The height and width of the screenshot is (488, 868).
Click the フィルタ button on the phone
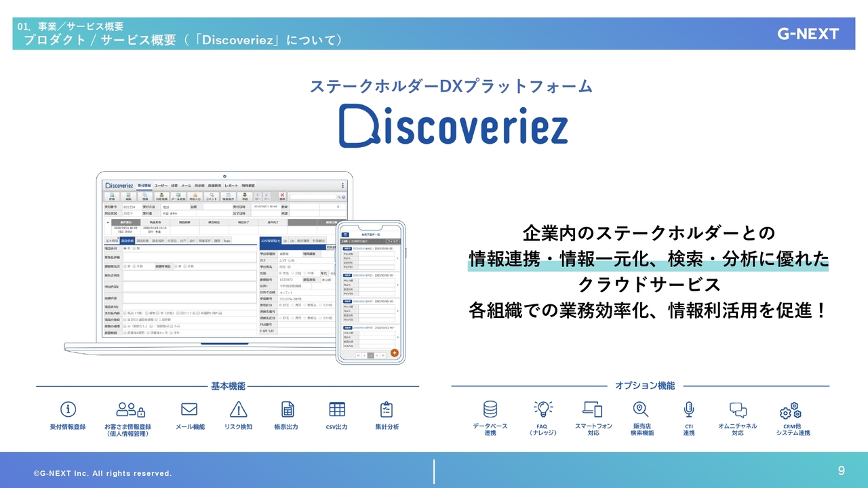pos(392,241)
